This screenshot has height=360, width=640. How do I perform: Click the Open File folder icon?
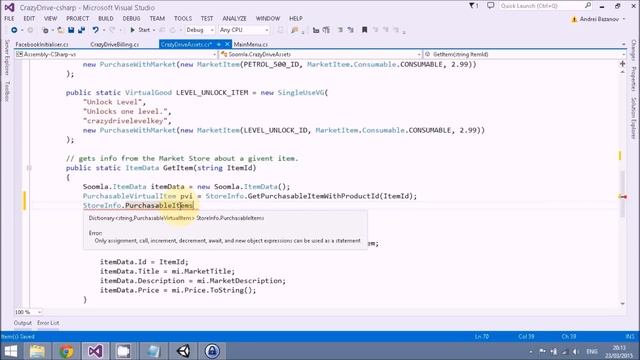click(60, 30)
